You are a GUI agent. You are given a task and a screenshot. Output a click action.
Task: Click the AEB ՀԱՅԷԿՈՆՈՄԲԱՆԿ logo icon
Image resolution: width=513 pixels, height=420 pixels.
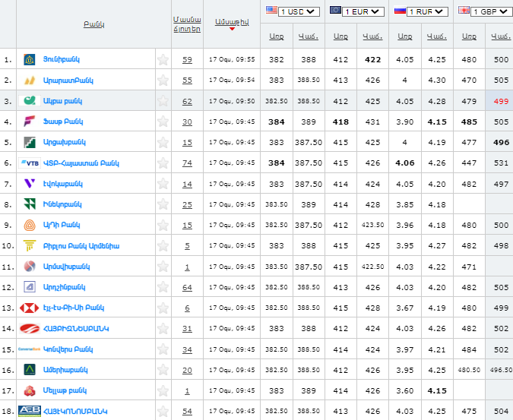click(30, 411)
